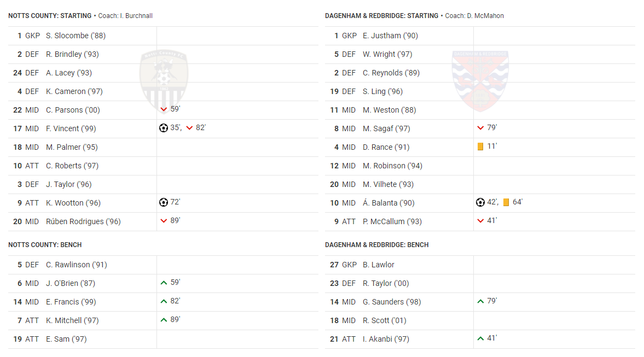This screenshot has width=644, height=357.
Task: Open player E. Justham's name link
Action: (390, 36)
